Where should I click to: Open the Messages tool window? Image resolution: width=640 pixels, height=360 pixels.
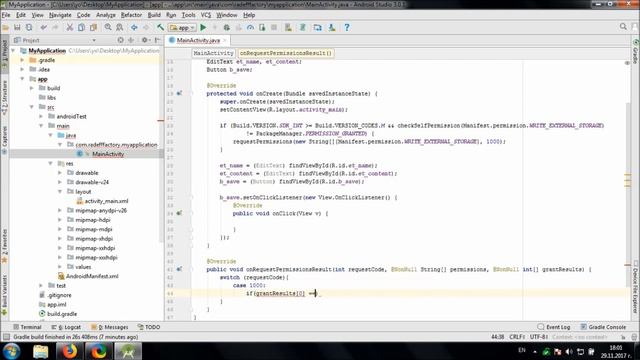pyautogui.click(x=109, y=327)
